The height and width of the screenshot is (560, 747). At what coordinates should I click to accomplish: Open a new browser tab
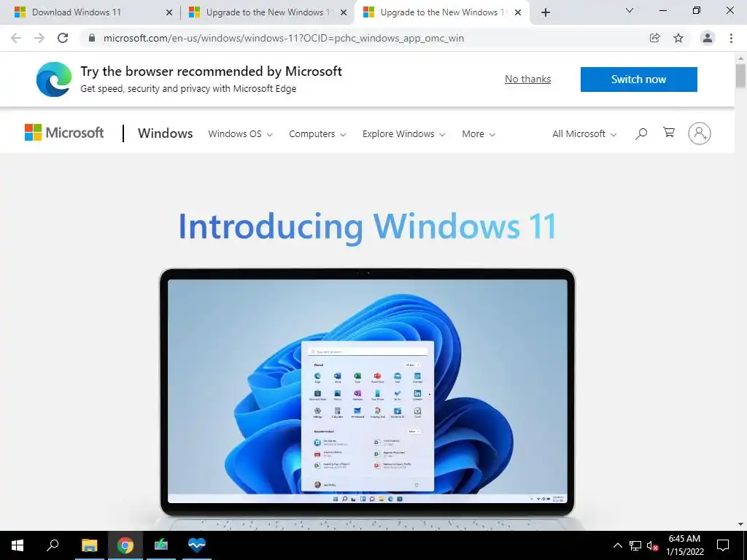click(546, 12)
